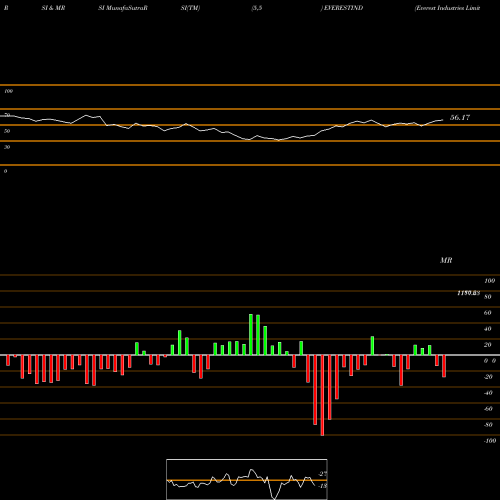Screen dimensions: 500x500
Task: Click the RSI value label 56.17
Action: pyautogui.click(x=460, y=117)
